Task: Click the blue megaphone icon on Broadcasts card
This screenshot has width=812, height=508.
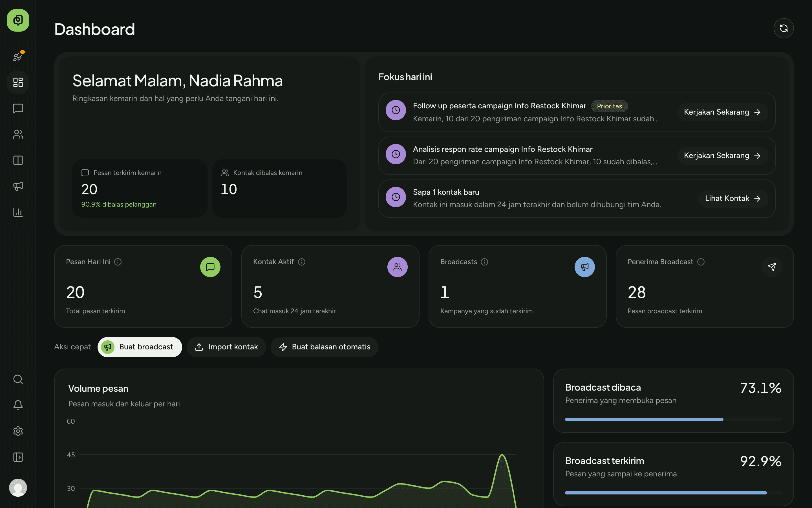Action: click(x=585, y=267)
